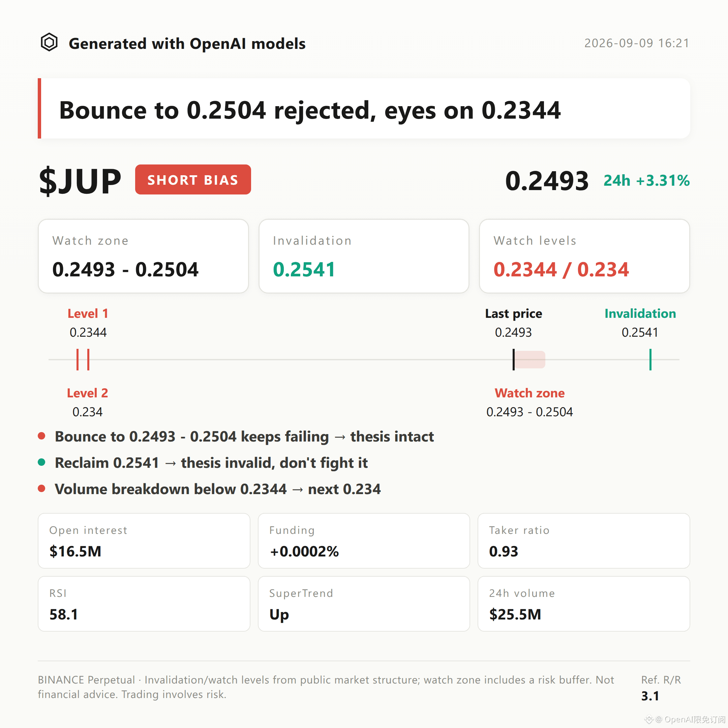728x728 pixels.
Task: Click the red bullet beside bounce thesis
Action: pos(42,436)
